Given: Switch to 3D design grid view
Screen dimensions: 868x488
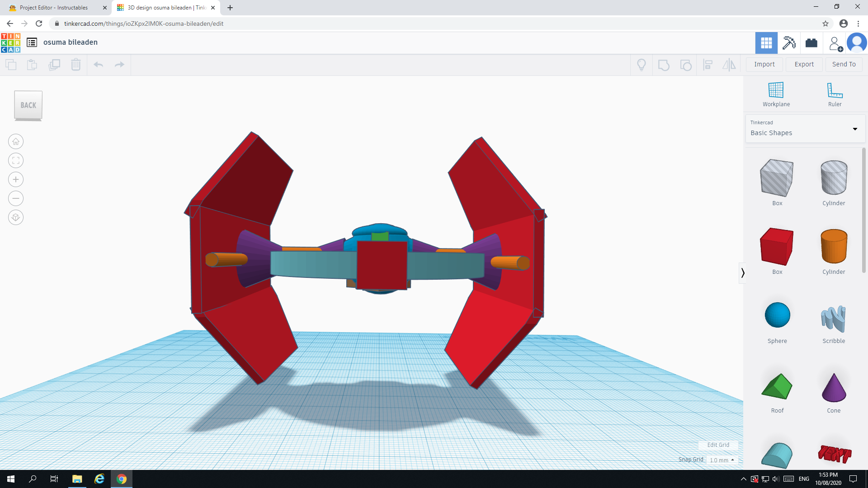Looking at the screenshot, I should pyautogui.click(x=766, y=43).
